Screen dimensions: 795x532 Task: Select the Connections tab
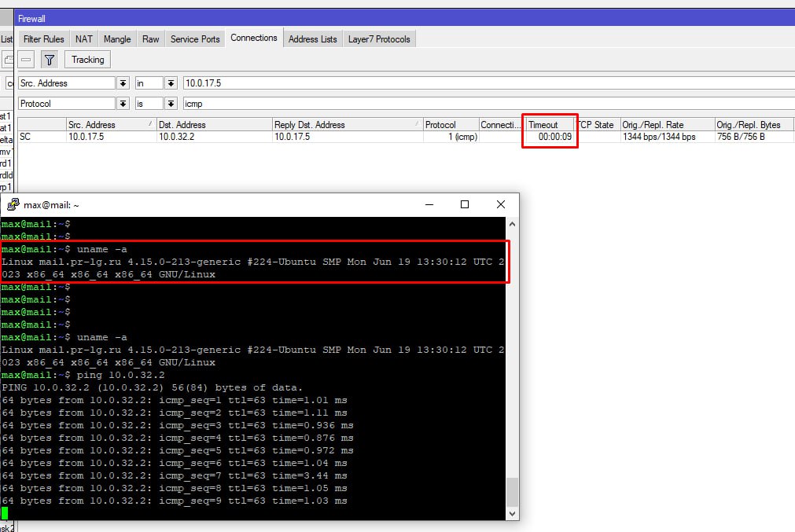tap(254, 38)
